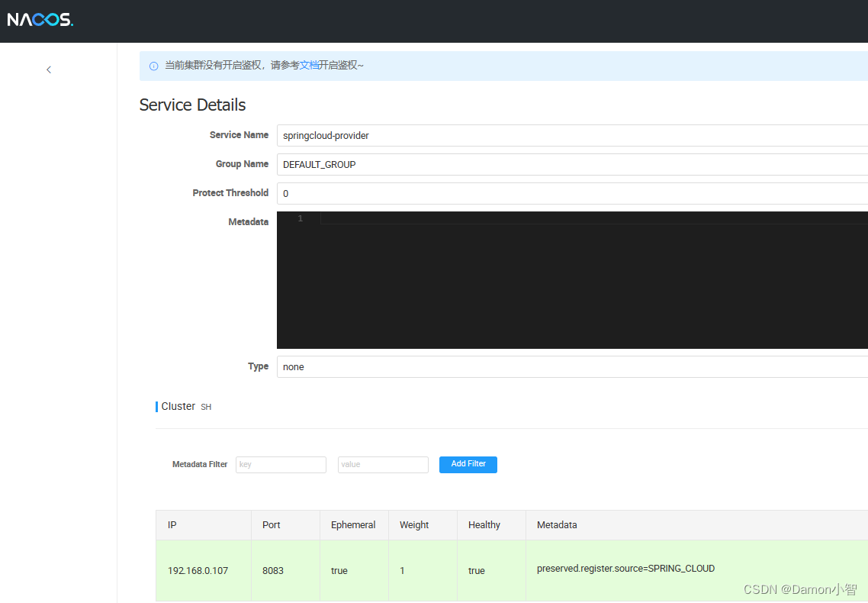Click the Protect Threshold field
The height and width of the screenshot is (603, 868).
coord(572,193)
